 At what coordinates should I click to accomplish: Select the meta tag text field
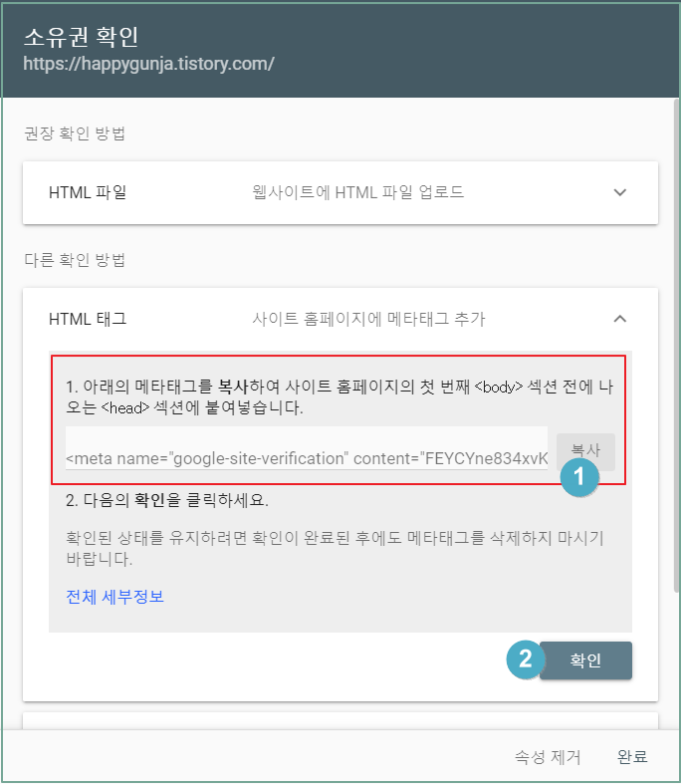point(307,449)
